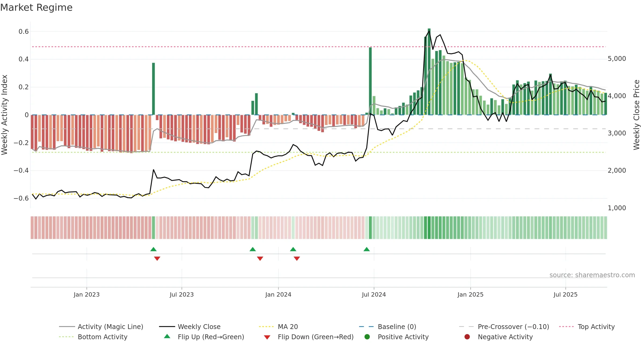The height and width of the screenshot is (362, 644).
Task: Click the tall green bar spike just before Jul 2024
Action: click(x=370, y=81)
